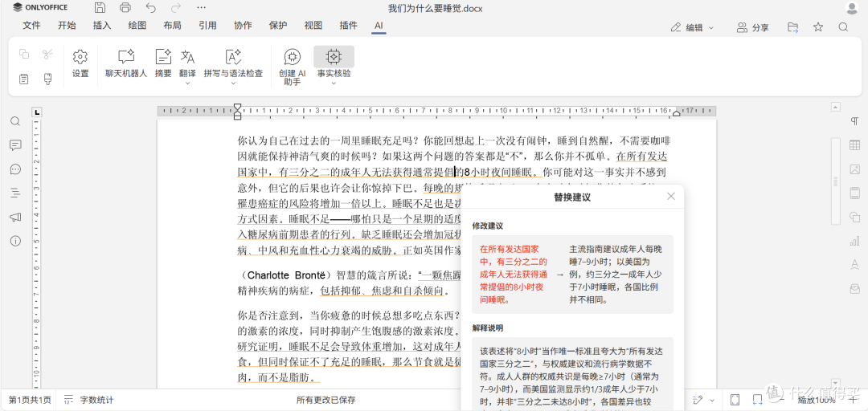Click the 第1页共1页 page indicator
Image resolution: width=868 pixels, height=411 pixels.
30,400
